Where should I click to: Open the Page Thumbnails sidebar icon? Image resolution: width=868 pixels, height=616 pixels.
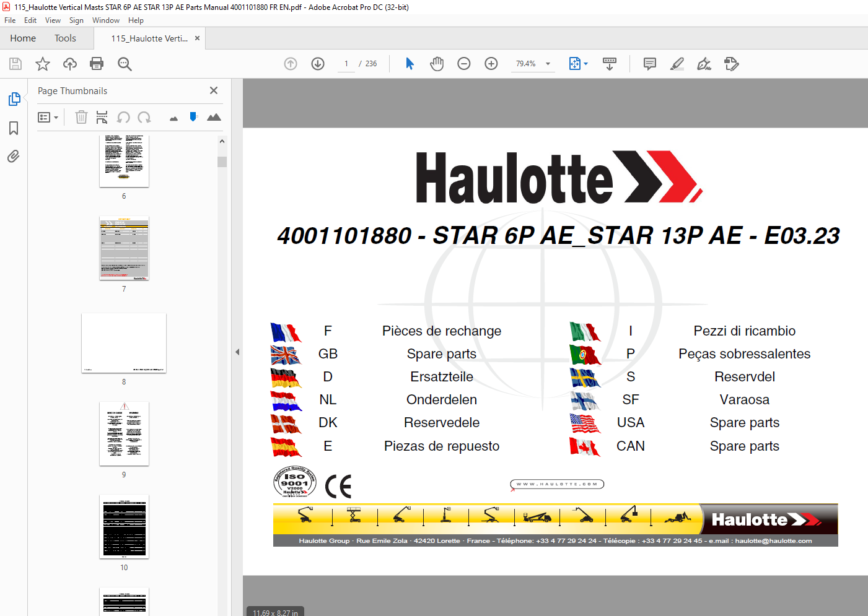pos(14,99)
